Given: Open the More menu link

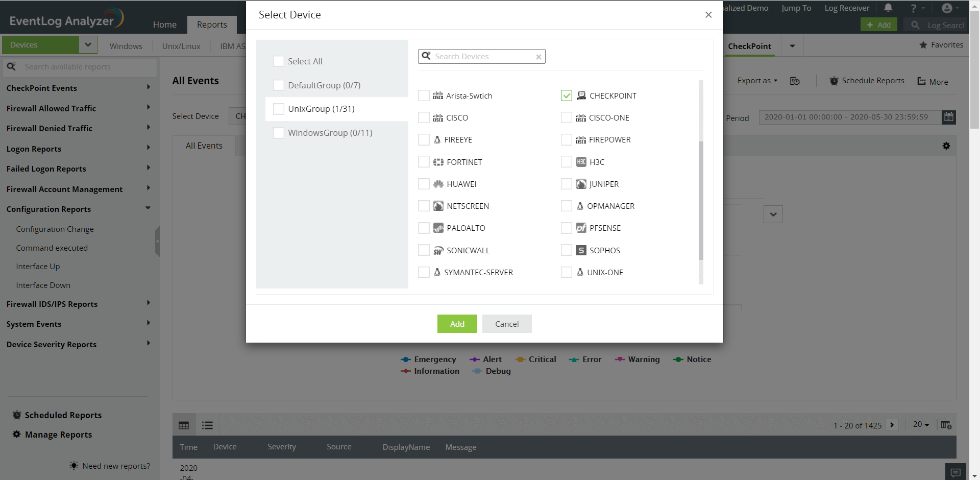Looking at the screenshot, I should tap(933, 81).
